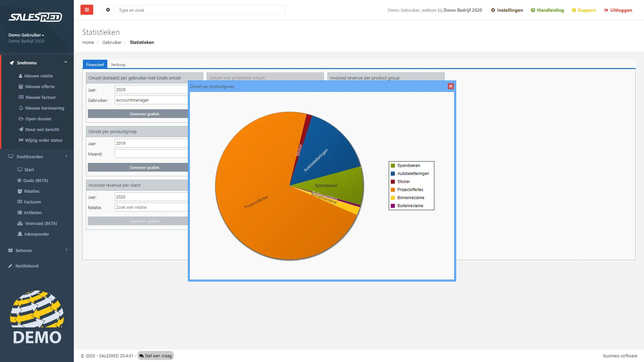
Task: Click the Autobeletteringen blue legend swatch
Action: pos(393,174)
